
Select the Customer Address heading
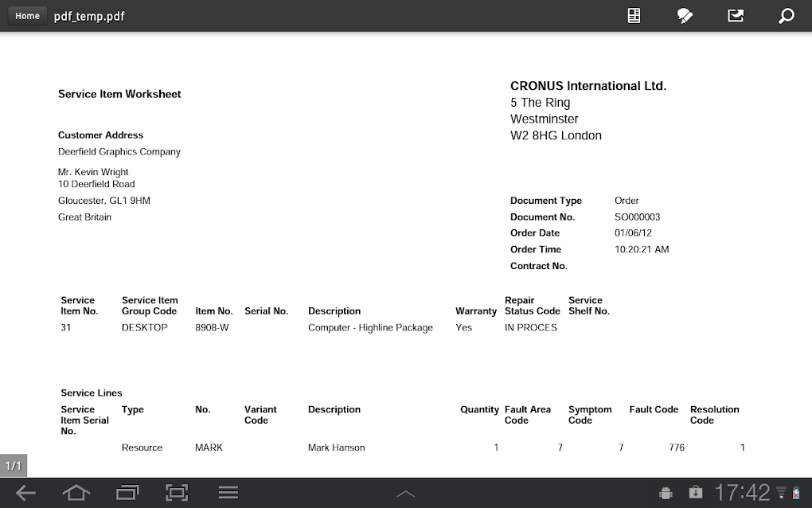(x=100, y=135)
